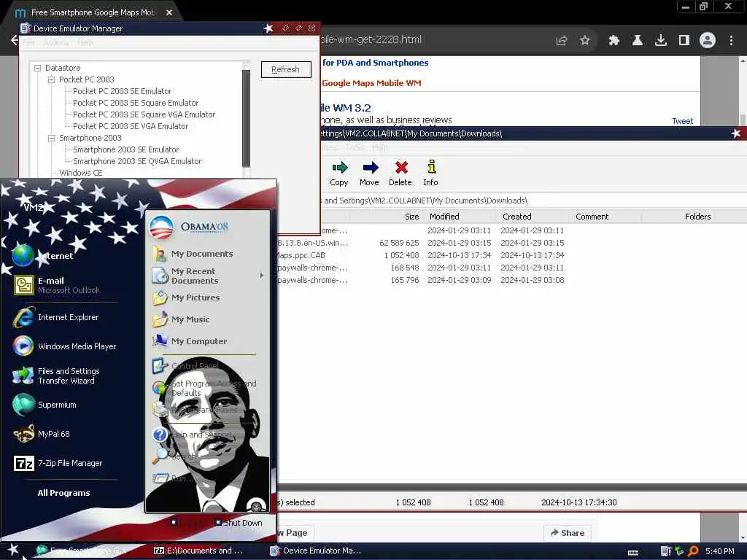The height and width of the screenshot is (560, 747).
Task: Click Refresh in Device Emulator Manager
Action: tap(286, 69)
